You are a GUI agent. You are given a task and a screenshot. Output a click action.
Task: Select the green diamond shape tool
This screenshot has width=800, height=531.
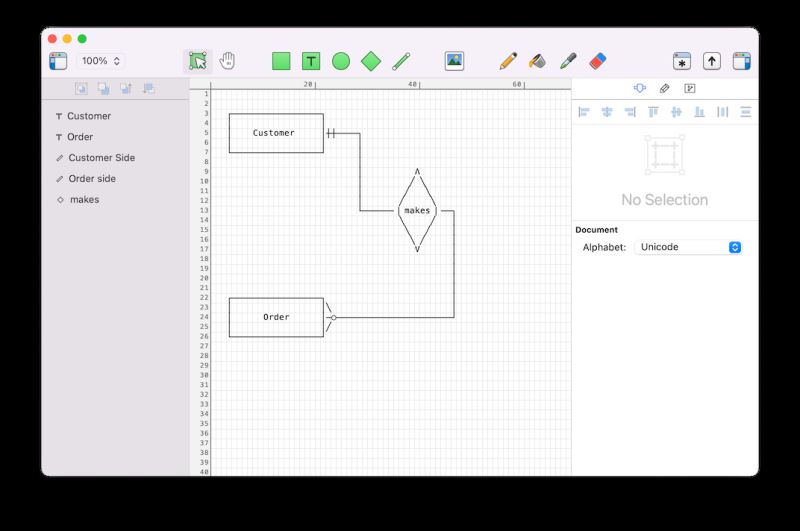[371, 61]
